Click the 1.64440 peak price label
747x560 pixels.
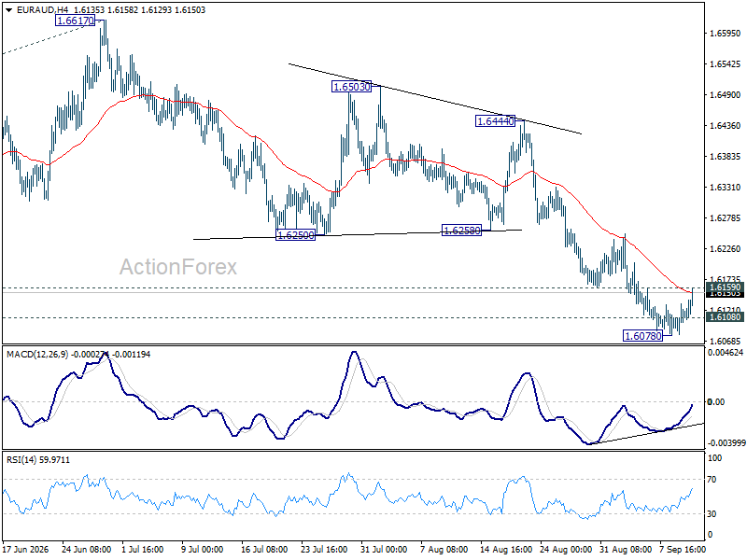(496, 121)
